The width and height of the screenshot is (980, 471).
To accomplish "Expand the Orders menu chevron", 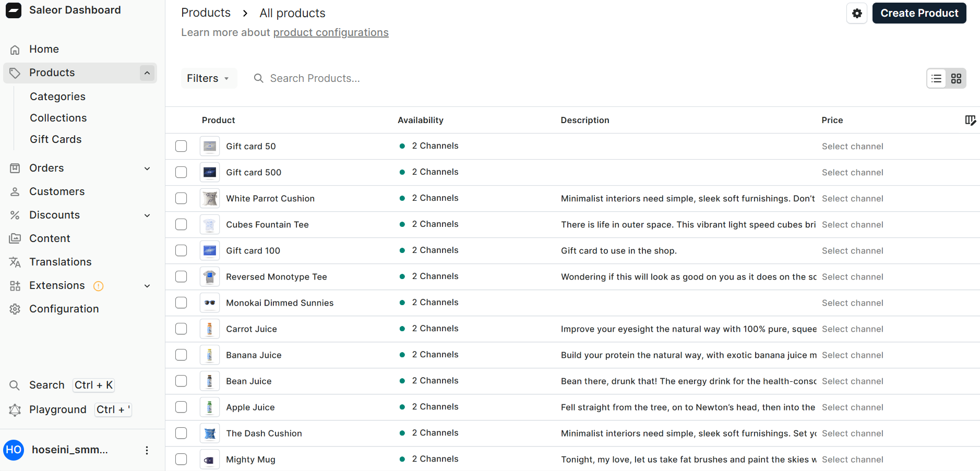I will click(x=147, y=168).
